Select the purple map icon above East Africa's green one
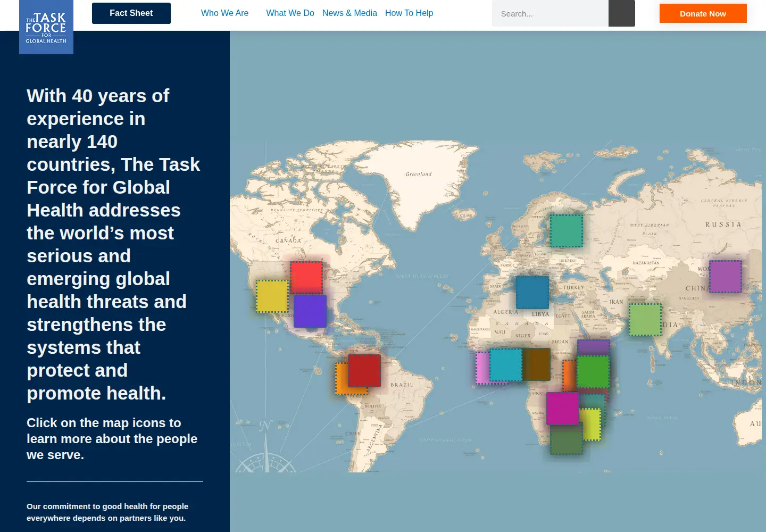 pos(593,347)
